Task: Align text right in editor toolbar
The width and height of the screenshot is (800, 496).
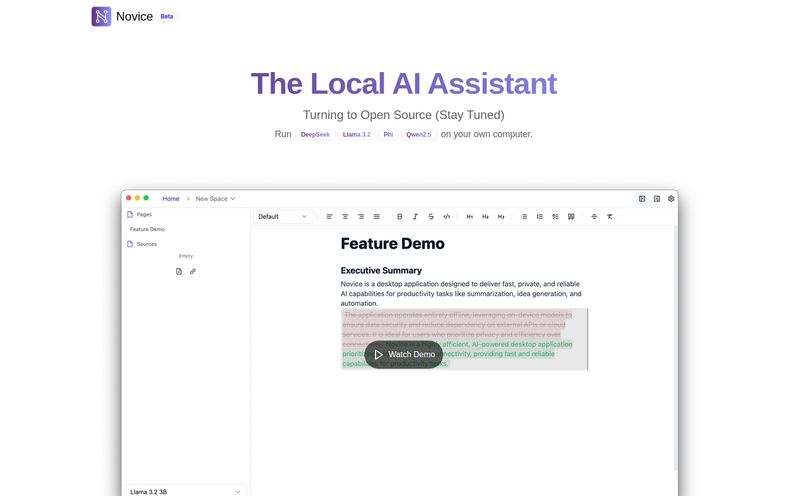Action: point(361,216)
